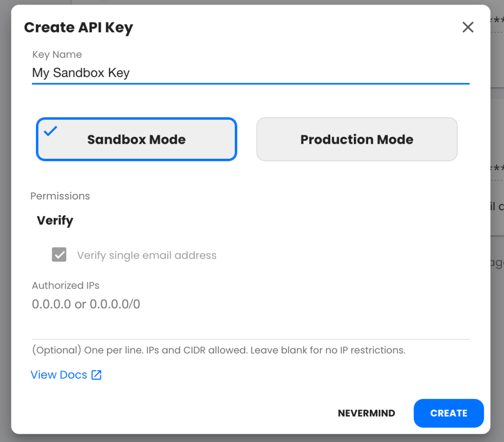Click the bold "Verify" permission heading
This screenshot has width=504, height=442.
click(x=55, y=220)
